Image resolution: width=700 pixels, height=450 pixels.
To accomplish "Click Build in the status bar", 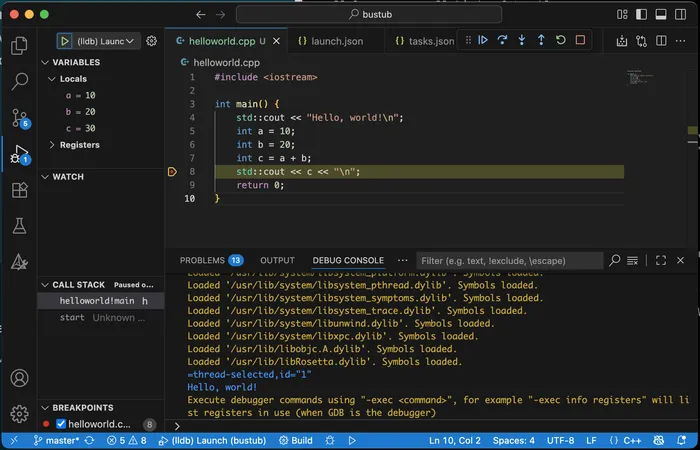I will tap(296, 441).
